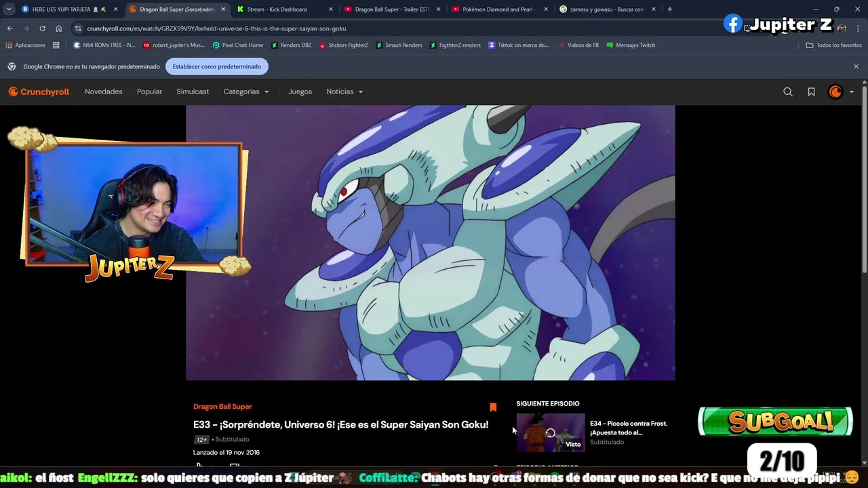Expand profile dropdown arrow next to avatar
868x488 pixels.
click(852, 92)
